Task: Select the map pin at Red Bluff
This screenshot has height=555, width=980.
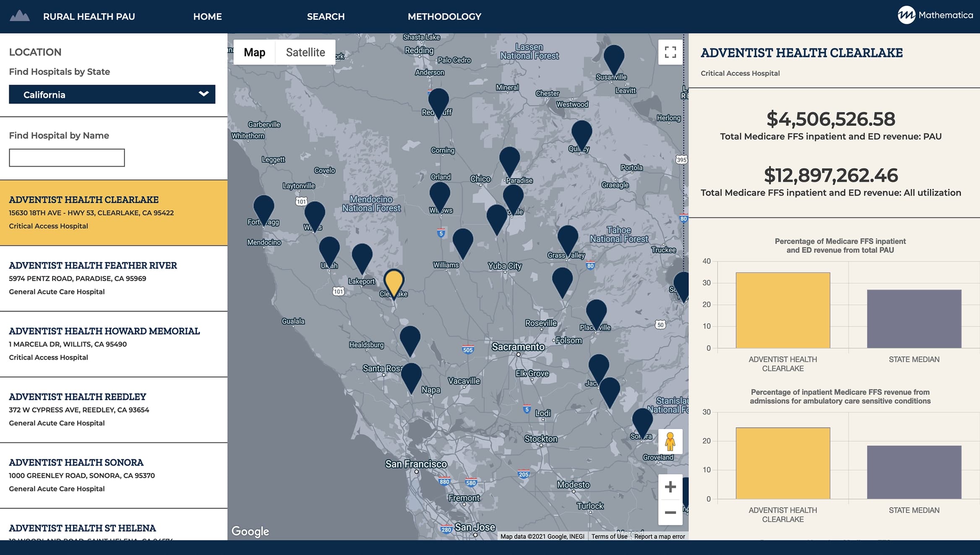Action: point(438,102)
